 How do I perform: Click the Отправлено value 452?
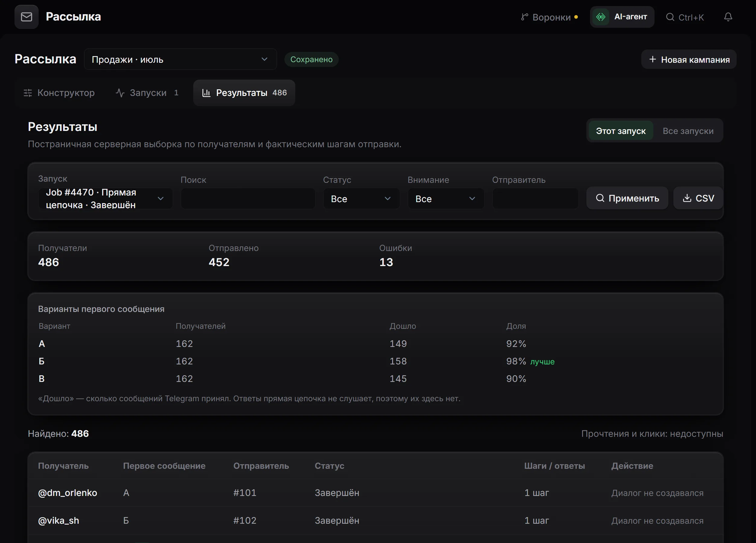(x=219, y=262)
